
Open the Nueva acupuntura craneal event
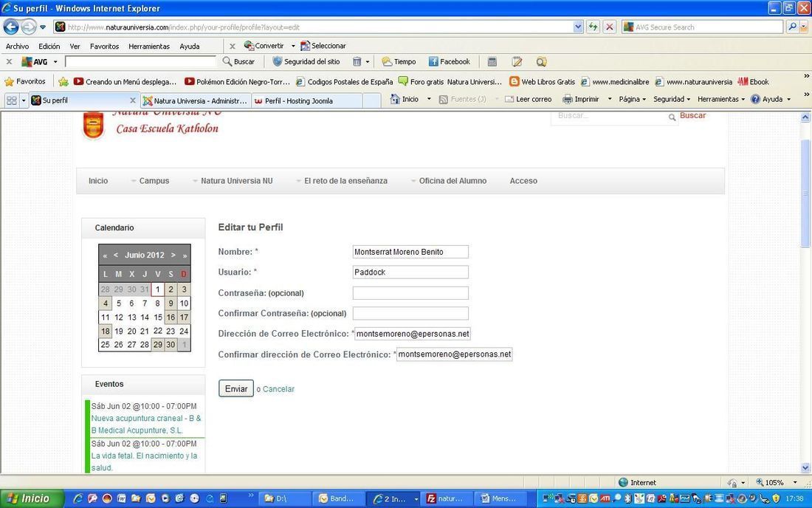147,424
